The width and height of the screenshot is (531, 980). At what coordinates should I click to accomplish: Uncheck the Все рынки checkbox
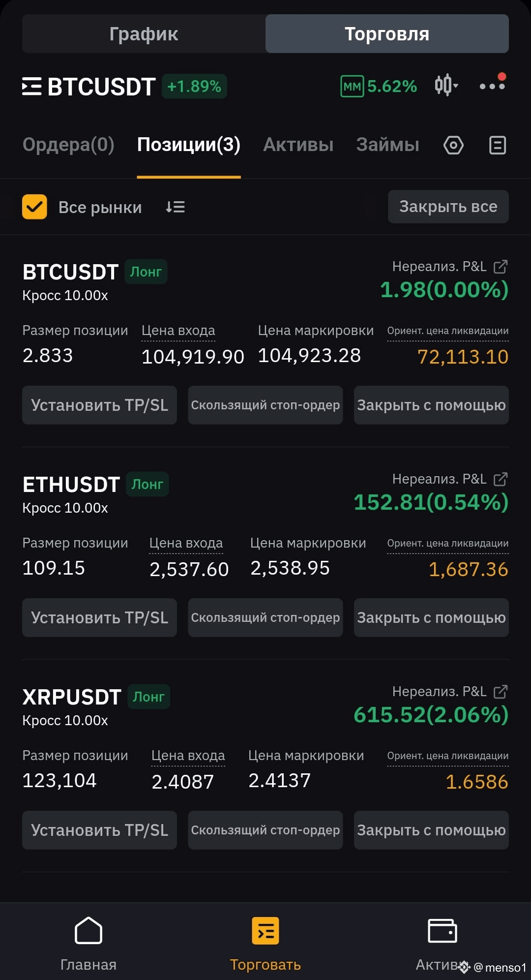tap(34, 207)
